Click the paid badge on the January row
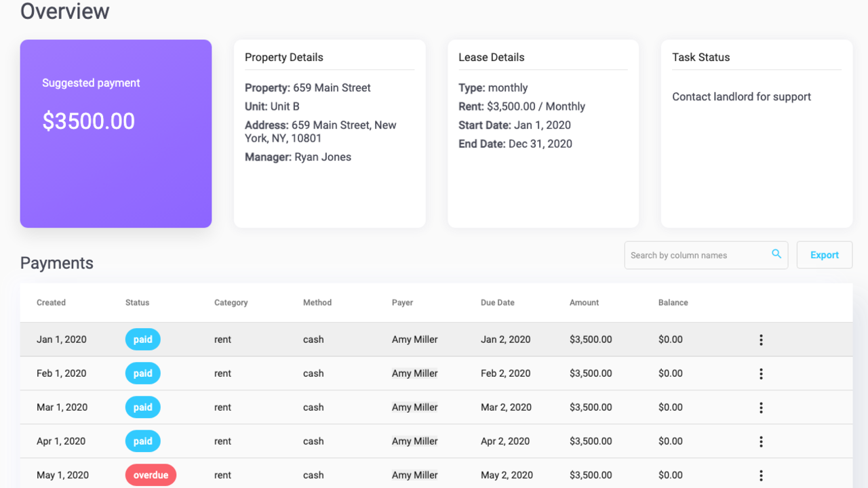The height and width of the screenshot is (488, 868). [142, 339]
